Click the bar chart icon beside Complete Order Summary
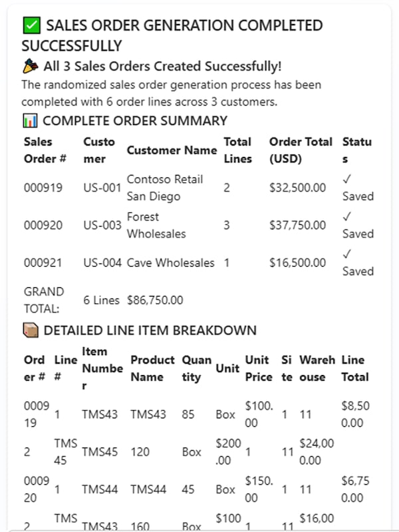Image resolution: width=399 pixels, height=532 pixels. [x=30, y=120]
